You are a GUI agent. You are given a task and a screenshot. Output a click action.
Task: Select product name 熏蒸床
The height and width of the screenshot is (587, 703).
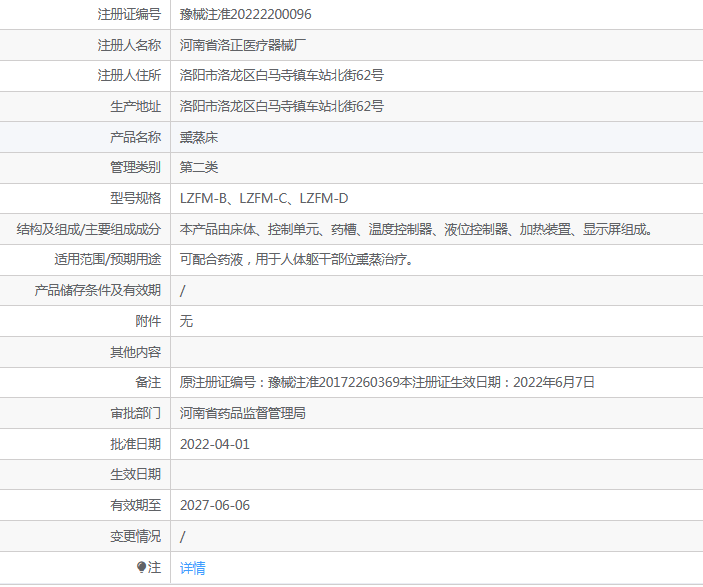[x=199, y=137]
